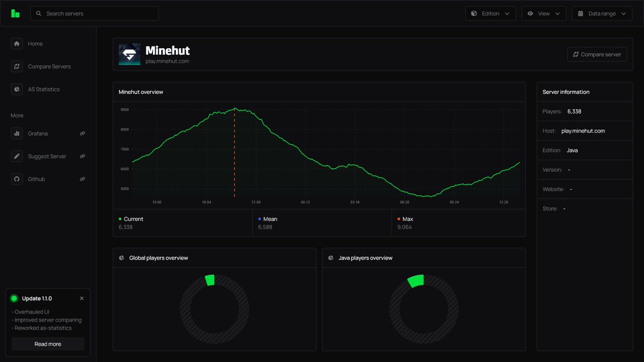Click the green logo icon in header
This screenshot has width=644, height=362.
(x=16, y=13)
